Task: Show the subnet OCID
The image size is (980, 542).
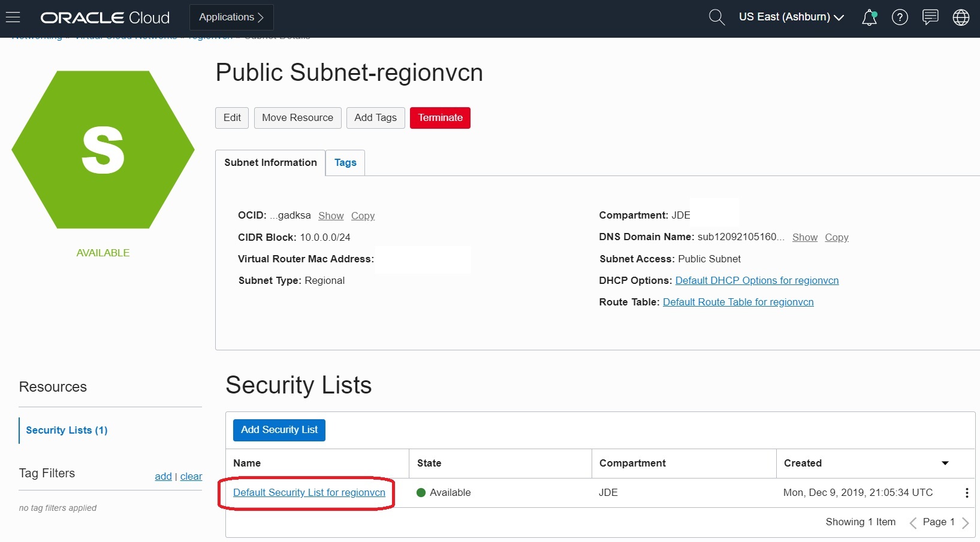Action: [331, 216]
